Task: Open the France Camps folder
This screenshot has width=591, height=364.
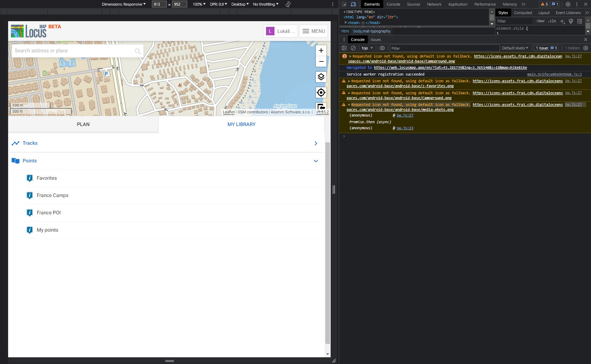Action: (x=53, y=195)
